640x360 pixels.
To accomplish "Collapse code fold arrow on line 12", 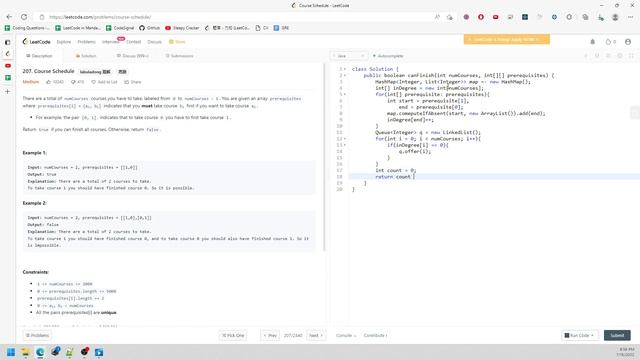I will click(x=345, y=139).
